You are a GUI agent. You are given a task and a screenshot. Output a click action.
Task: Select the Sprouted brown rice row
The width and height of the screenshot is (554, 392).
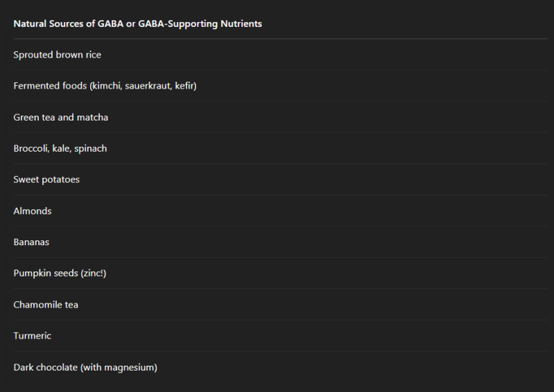[57, 55]
